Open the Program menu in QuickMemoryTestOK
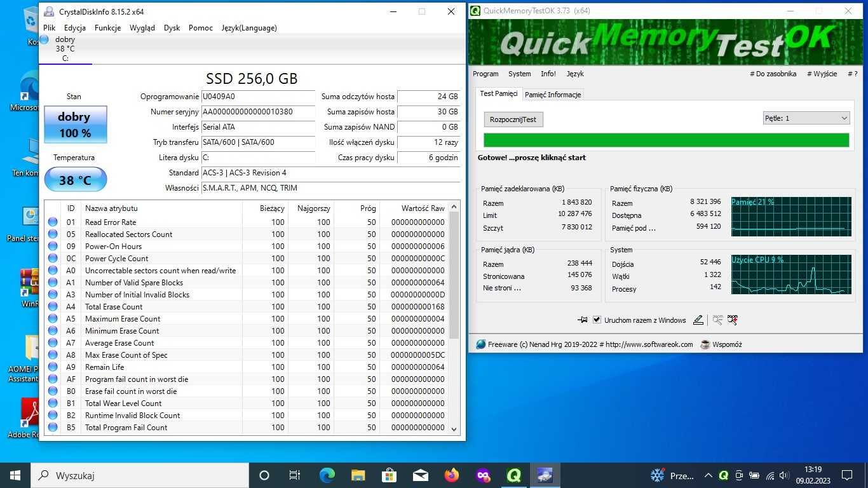The height and width of the screenshot is (488, 868). 485,74
